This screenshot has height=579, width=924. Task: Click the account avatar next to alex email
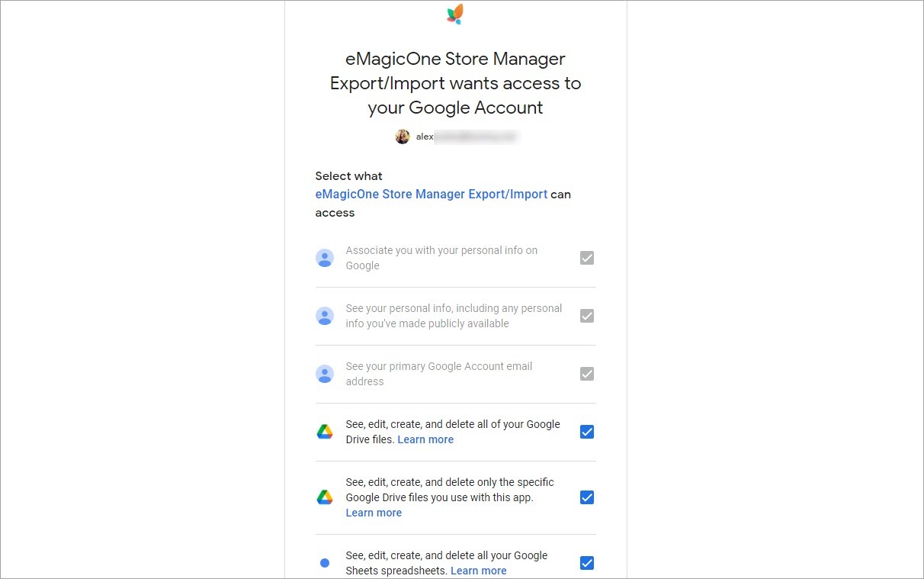point(403,137)
